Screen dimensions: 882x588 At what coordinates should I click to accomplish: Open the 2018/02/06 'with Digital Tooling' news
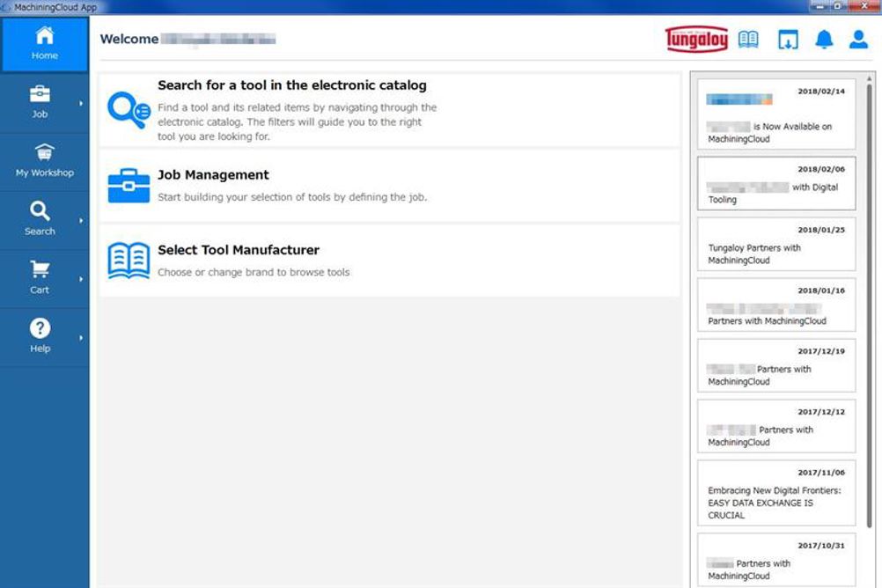(x=776, y=183)
